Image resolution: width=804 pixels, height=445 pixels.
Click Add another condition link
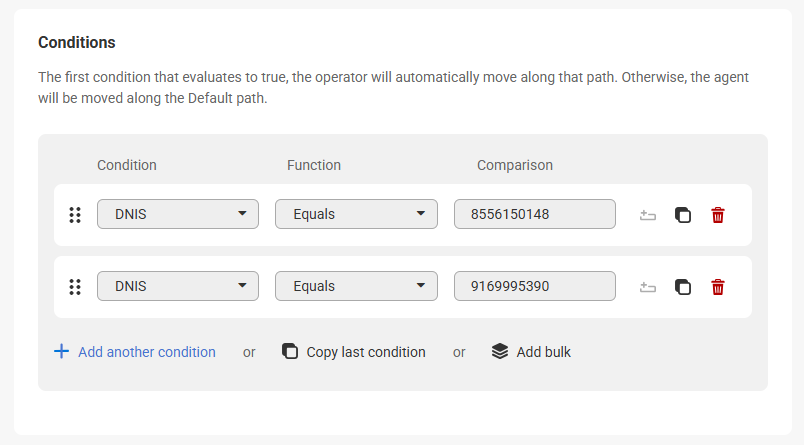(146, 352)
